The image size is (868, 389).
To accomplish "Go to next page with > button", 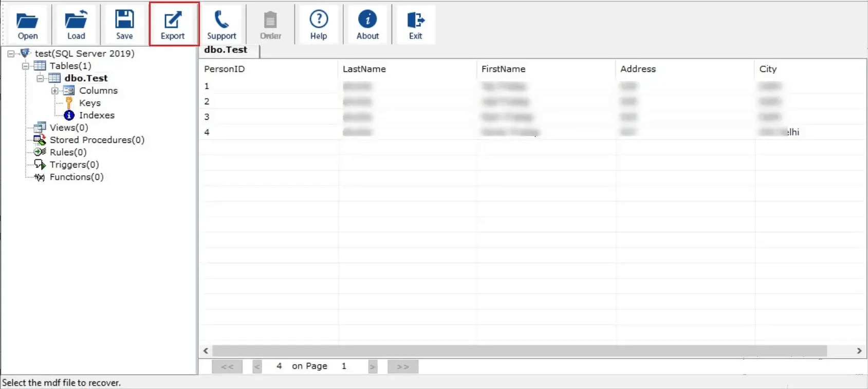I will [x=373, y=366].
